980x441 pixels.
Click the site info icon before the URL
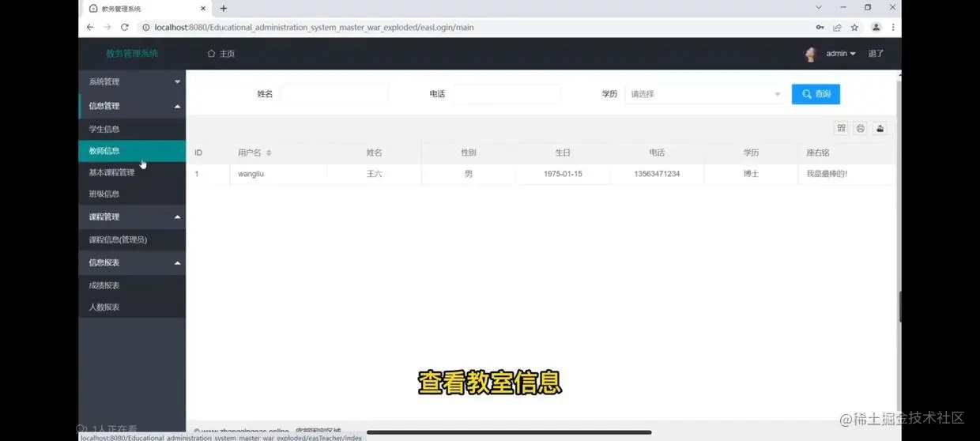coord(145,27)
